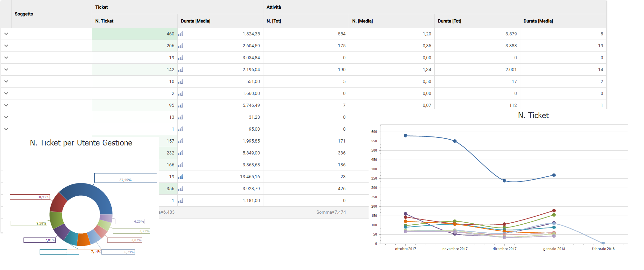
Task: Expand the row with 19 tickets and 3.034,84
Action: coord(6,58)
